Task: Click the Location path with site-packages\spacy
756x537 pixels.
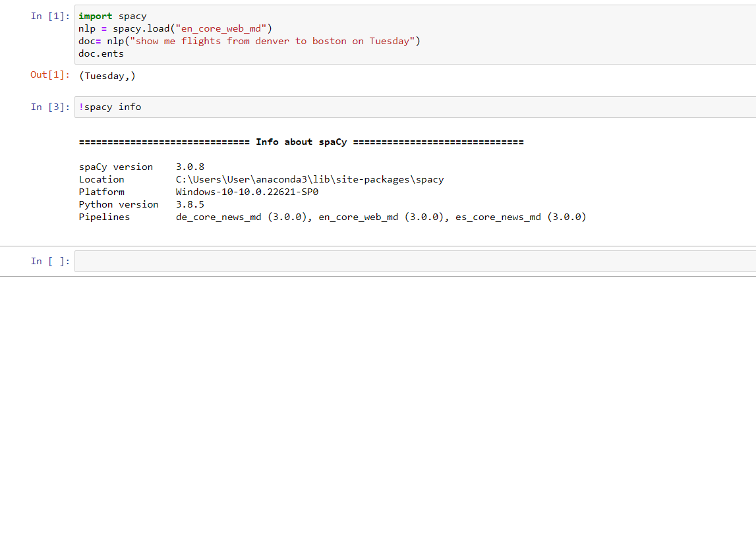Action: click(310, 180)
